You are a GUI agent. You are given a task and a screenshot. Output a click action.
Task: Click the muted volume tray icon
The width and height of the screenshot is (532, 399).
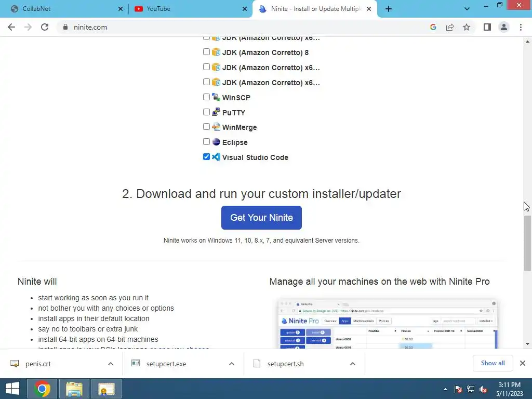pos(483,389)
